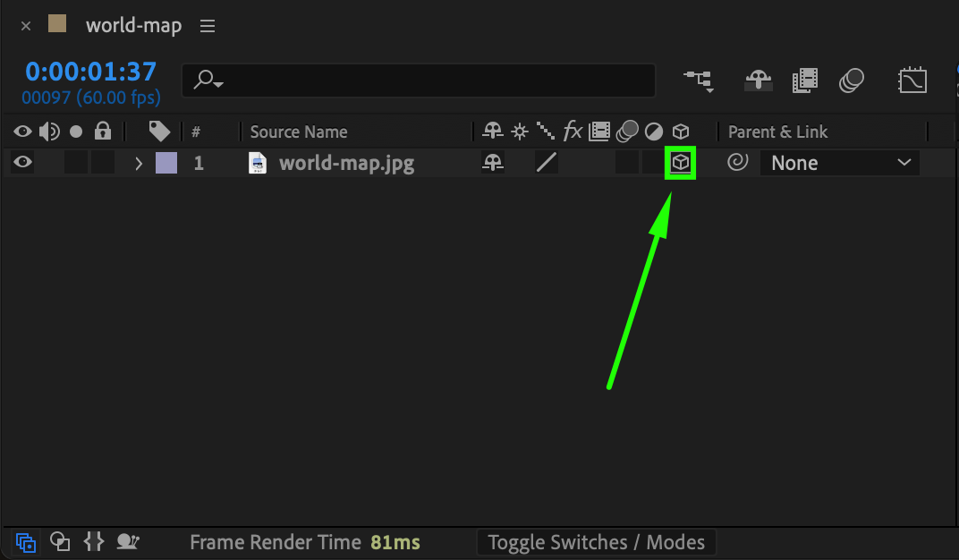Toggle Layer Switches pane icon
Screen dimensions: 959x560
pyautogui.click(x=26, y=542)
